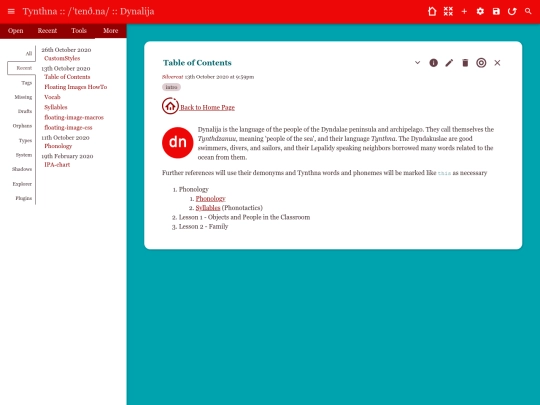Open the CustomStyles tiddler link
This screenshot has height=405, width=540.
62,59
